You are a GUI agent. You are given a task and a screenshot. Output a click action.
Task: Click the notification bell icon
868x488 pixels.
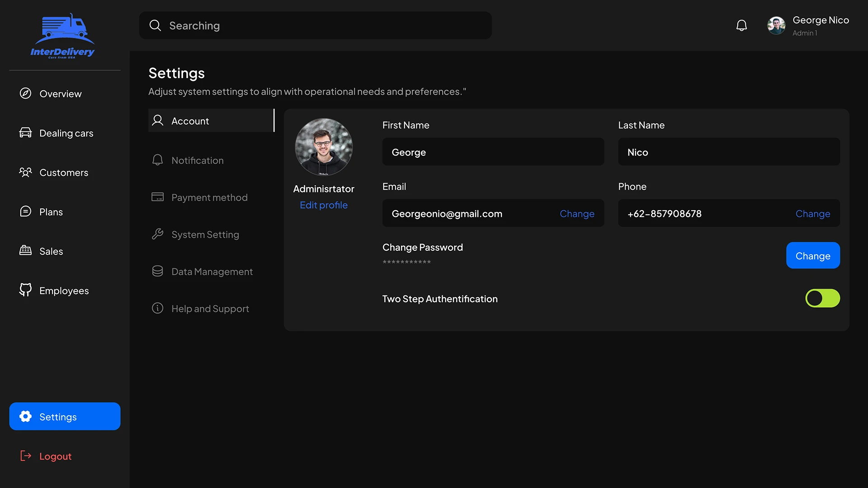[x=741, y=25]
